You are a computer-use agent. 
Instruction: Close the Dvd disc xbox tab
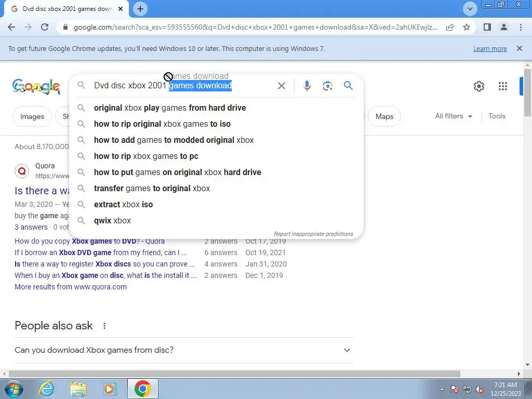click(121, 9)
